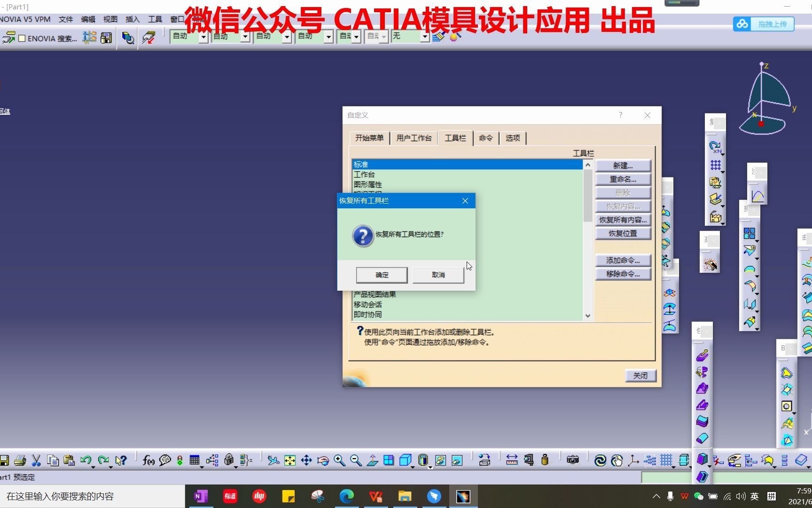Click the 新建... button
Screen dimensions: 812x508
623,166
